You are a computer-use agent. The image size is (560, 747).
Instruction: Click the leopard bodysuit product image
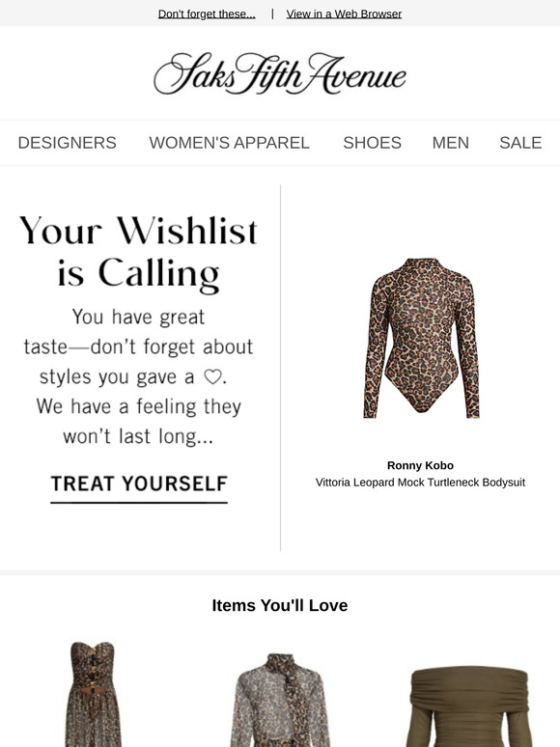421,338
